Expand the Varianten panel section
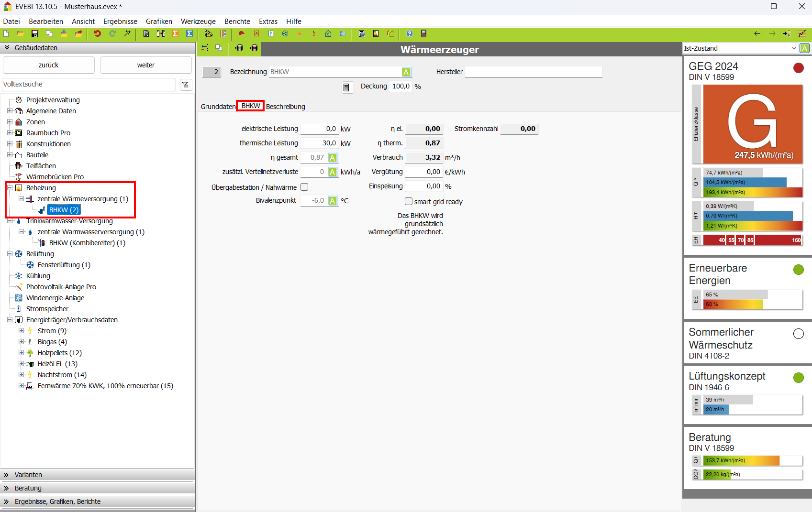The width and height of the screenshot is (812, 512). click(x=7, y=475)
